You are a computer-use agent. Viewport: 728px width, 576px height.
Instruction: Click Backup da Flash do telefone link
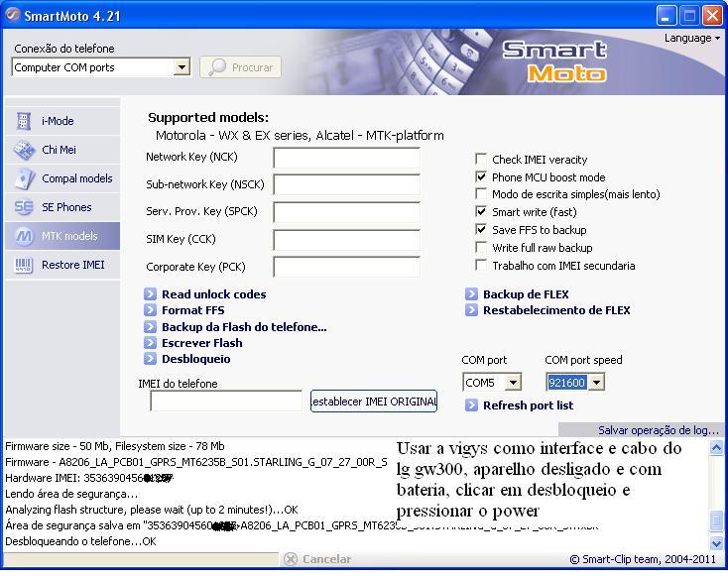point(244,327)
